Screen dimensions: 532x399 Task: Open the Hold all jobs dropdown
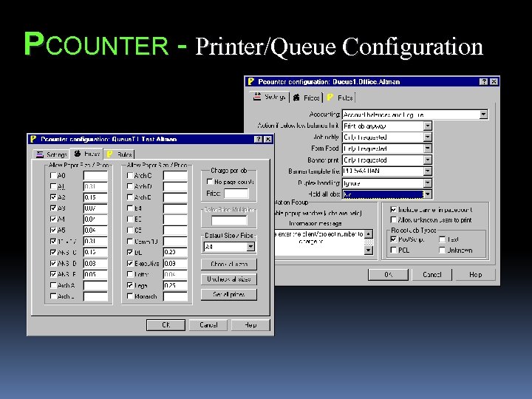point(428,194)
